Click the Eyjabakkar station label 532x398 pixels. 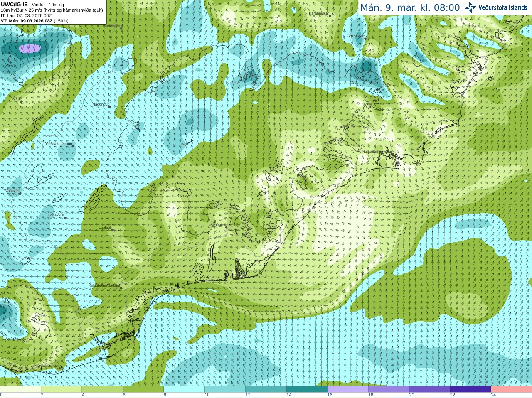(355, 36)
